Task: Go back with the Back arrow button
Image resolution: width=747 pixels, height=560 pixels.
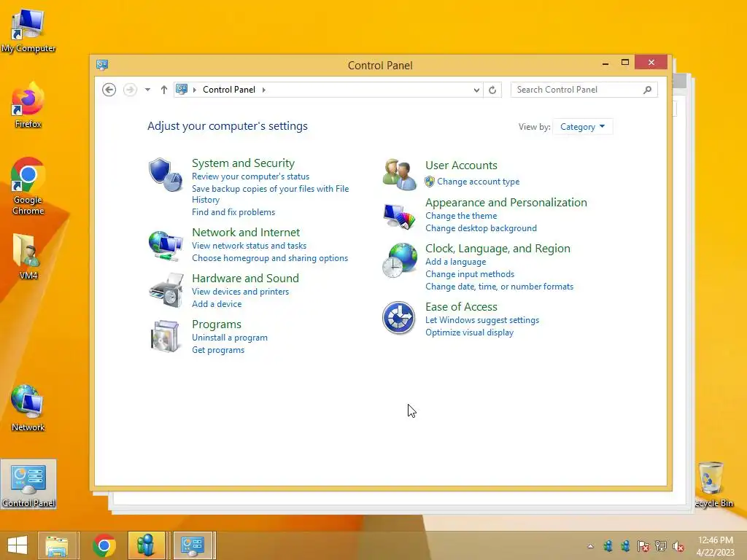Action: click(x=109, y=90)
